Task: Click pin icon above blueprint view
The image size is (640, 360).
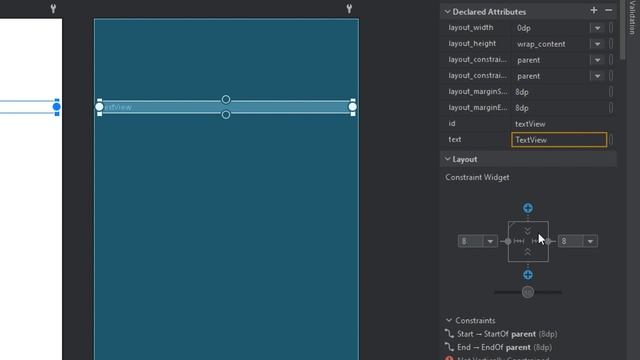Action: pos(349,8)
